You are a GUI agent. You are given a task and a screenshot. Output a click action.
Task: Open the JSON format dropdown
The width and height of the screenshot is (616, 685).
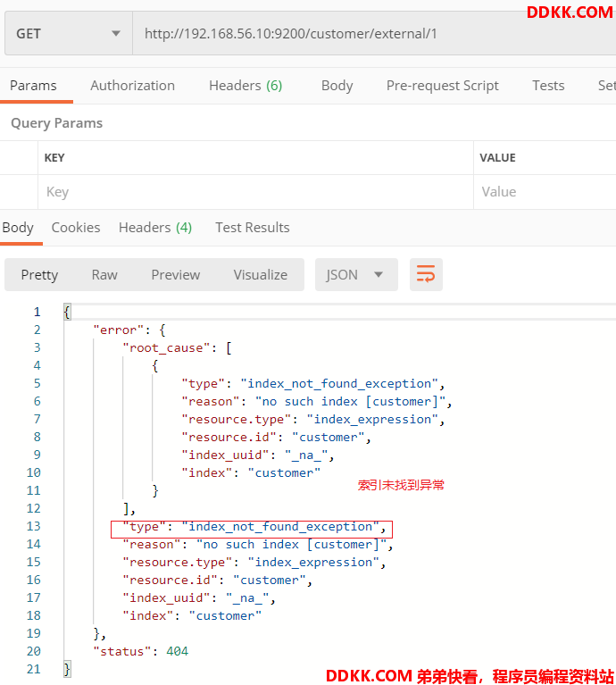(x=356, y=275)
